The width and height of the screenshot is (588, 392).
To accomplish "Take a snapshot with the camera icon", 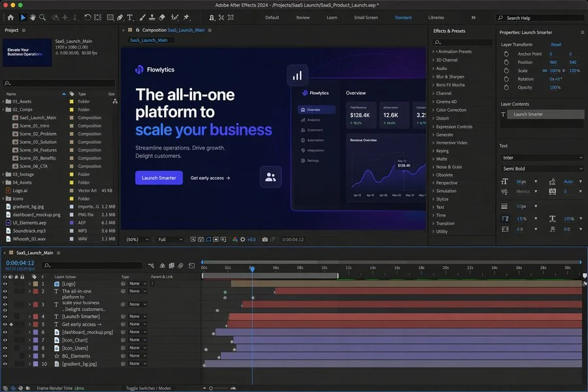I will pos(265,240).
